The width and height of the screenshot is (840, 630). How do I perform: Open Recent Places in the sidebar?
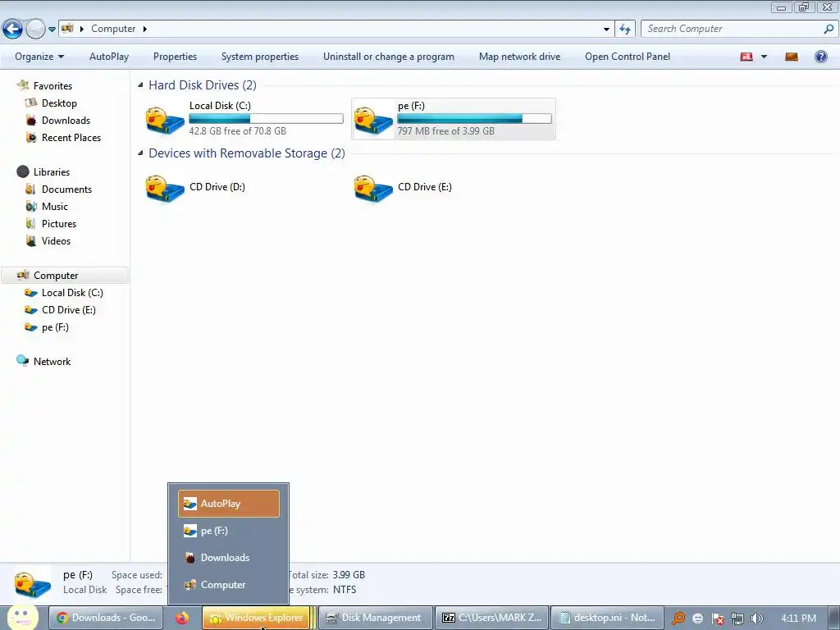[x=71, y=138]
